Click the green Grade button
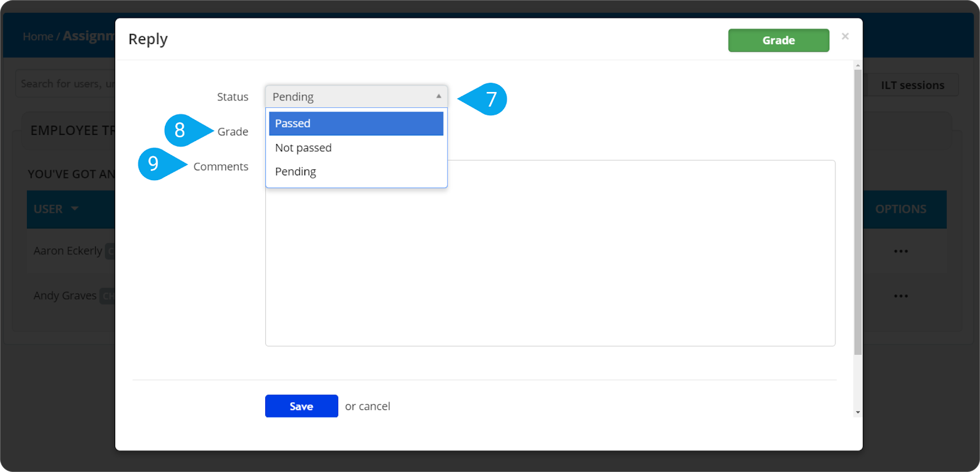The width and height of the screenshot is (980, 472). tap(778, 40)
